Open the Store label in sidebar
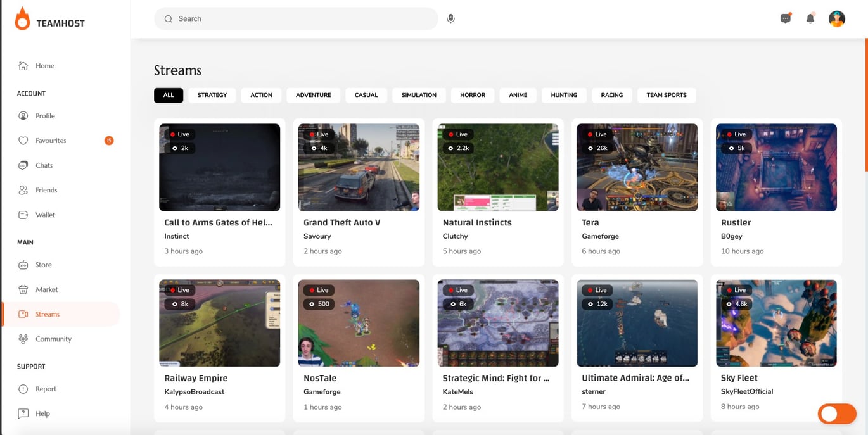 [44, 265]
